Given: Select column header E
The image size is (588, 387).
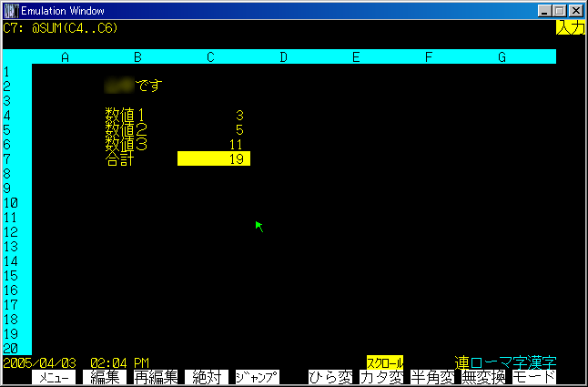Looking at the screenshot, I should (x=356, y=57).
